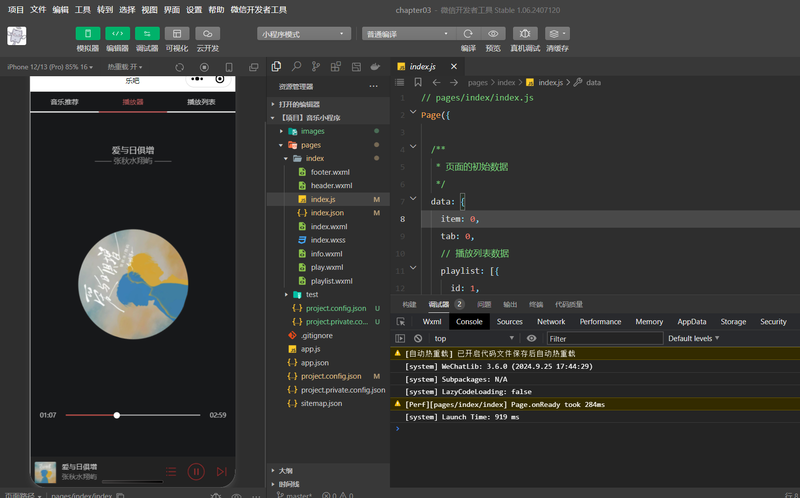
Task: Open the whale docker icon in sidebar
Action: point(376,66)
